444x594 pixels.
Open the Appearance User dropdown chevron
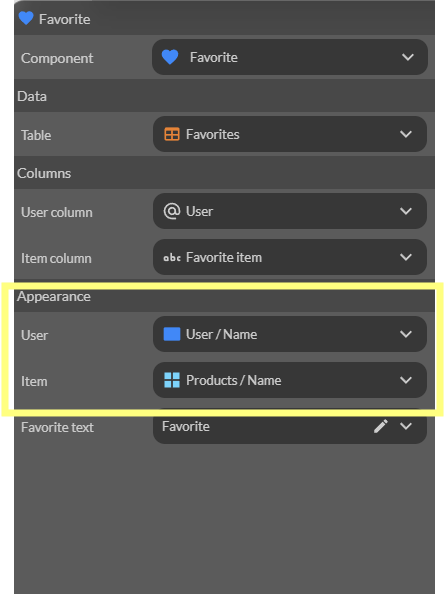click(x=406, y=334)
